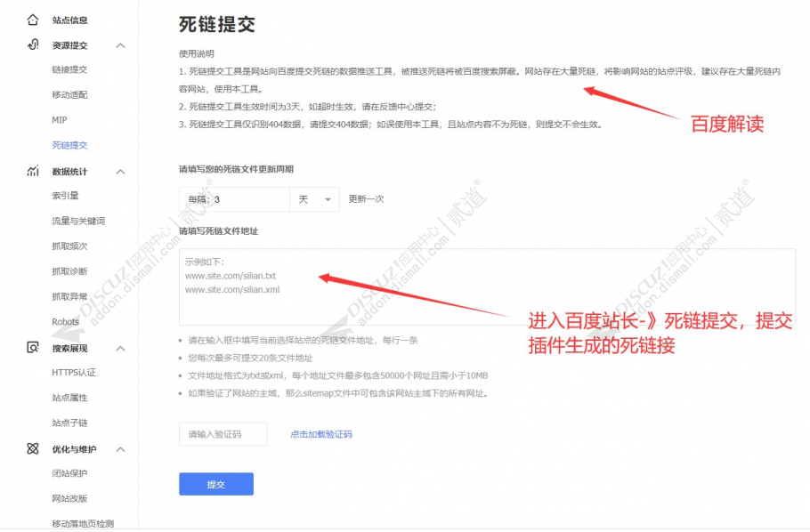The height and width of the screenshot is (532, 810).
Task: Collapse the 资源提交 section chevron
Action: pyautogui.click(x=120, y=45)
